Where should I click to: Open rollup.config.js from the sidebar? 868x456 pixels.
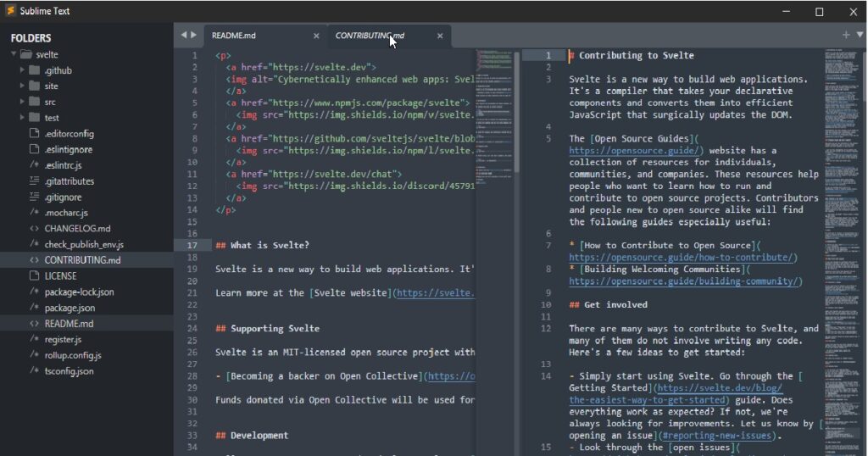pyautogui.click(x=73, y=355)
